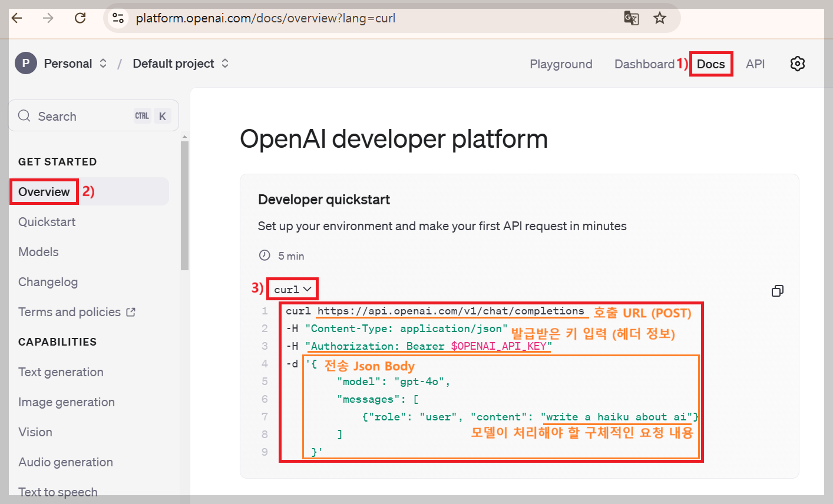Click the $OPENAI_API_KEY variable in code
This screenshot has height=504, width=833.
tap(498, 346)
